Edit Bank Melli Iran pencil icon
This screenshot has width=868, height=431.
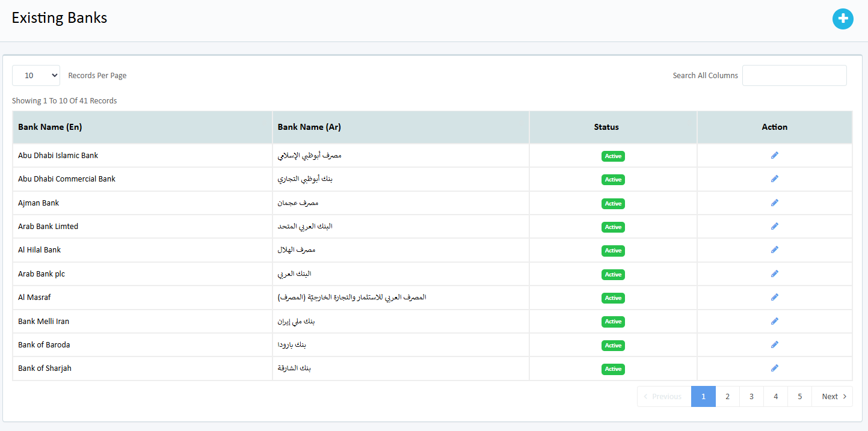click(x=775, y=321)
